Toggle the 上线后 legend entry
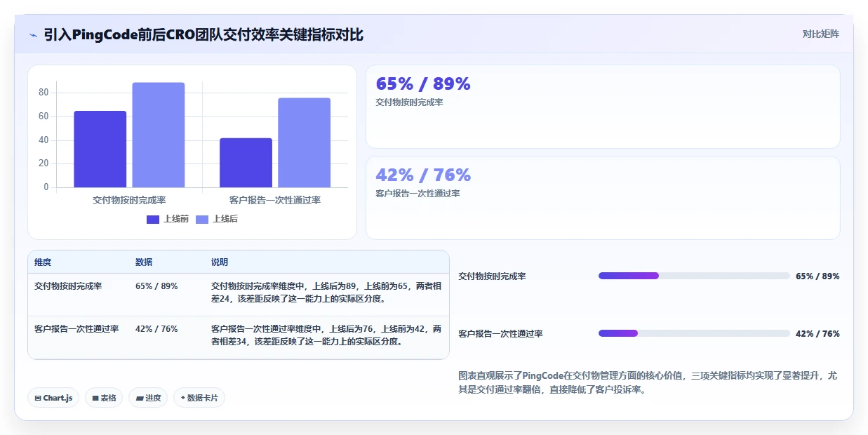This screenshot has height=435, width=868. click(x=217, y=219)
